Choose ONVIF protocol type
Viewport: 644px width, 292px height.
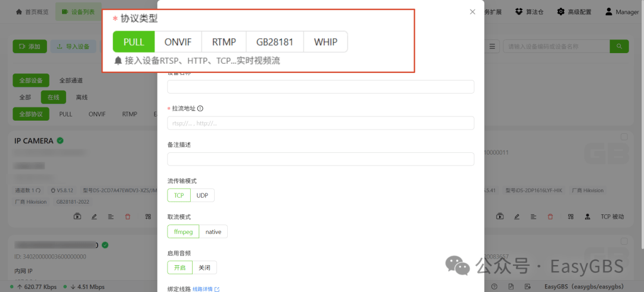tap(178, 42)
